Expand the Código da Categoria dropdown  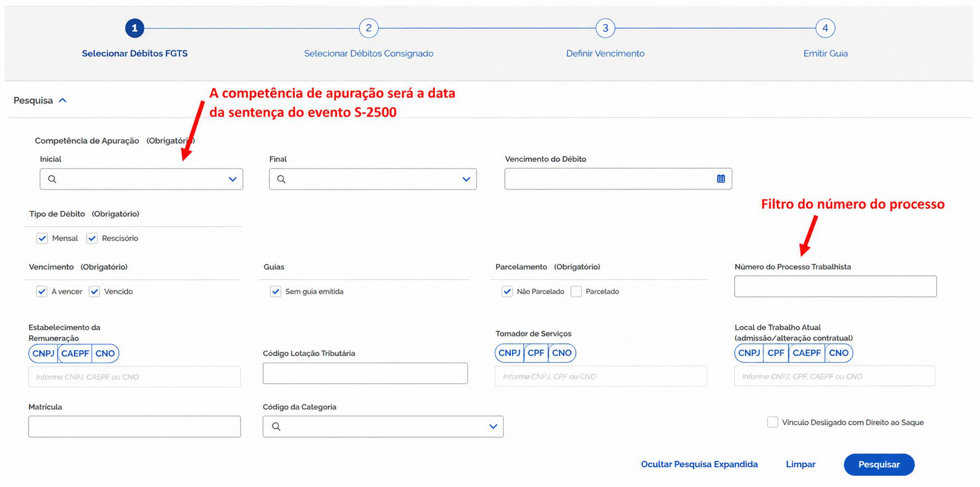(x=493, y=426)
